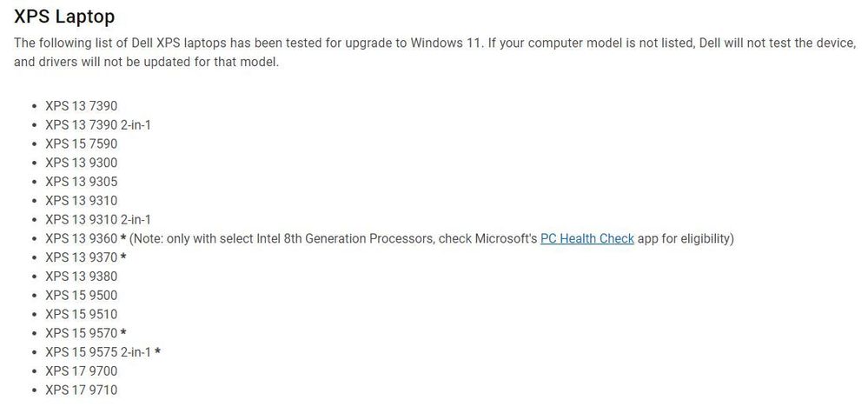Click the XPS 13 9310 entry
Viewport: 868px width, 407px height.
(x=82, y=200)
